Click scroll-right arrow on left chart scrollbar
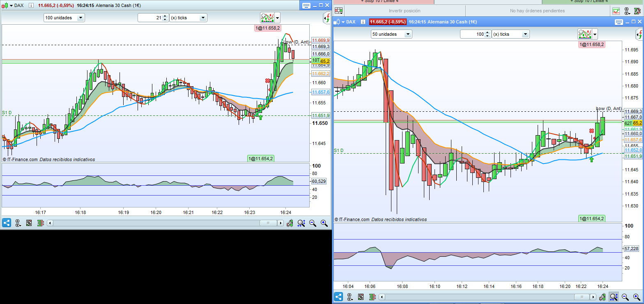This screenshot has width=644, height=304. click(281, 223)
